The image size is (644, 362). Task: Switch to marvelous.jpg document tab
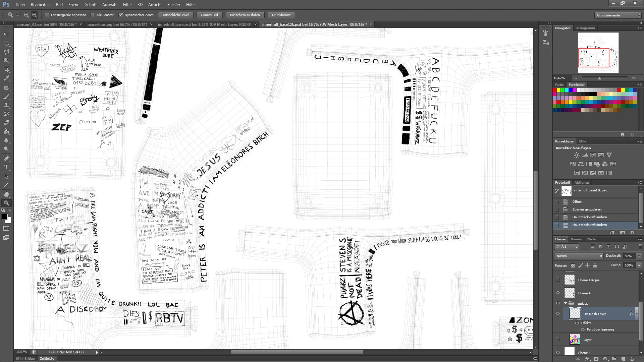point(117,24)
